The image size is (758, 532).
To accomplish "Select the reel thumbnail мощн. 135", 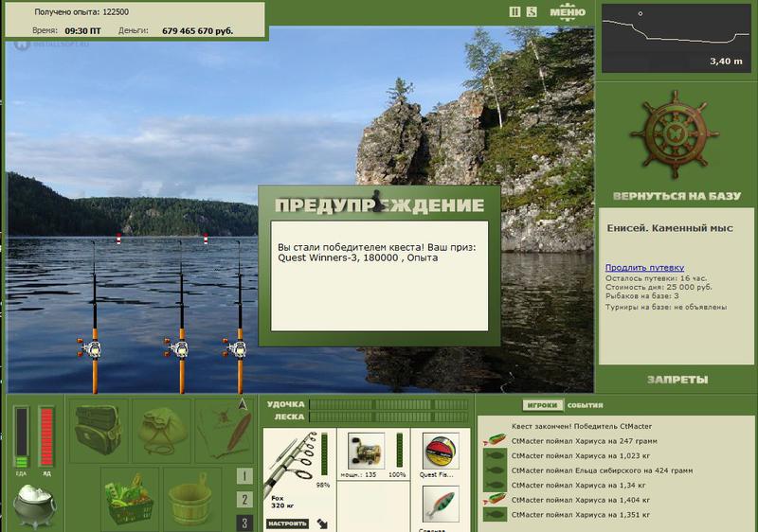I will pos(367,452).
